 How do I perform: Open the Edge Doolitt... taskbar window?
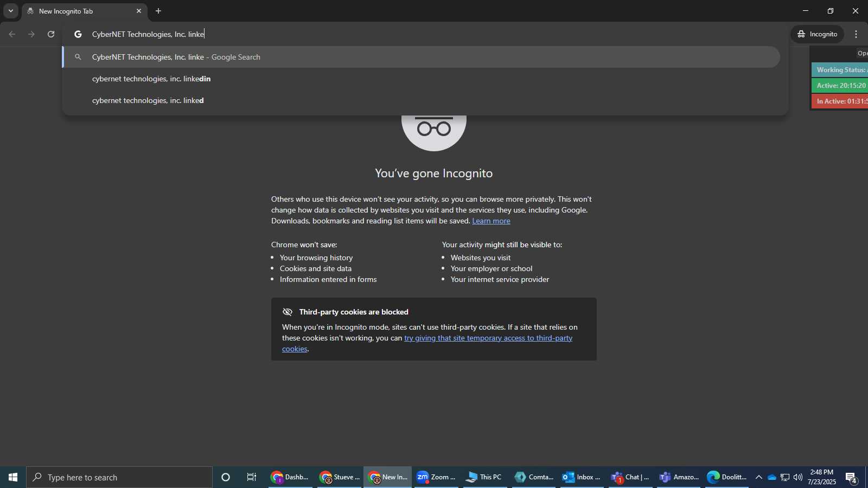727,477
